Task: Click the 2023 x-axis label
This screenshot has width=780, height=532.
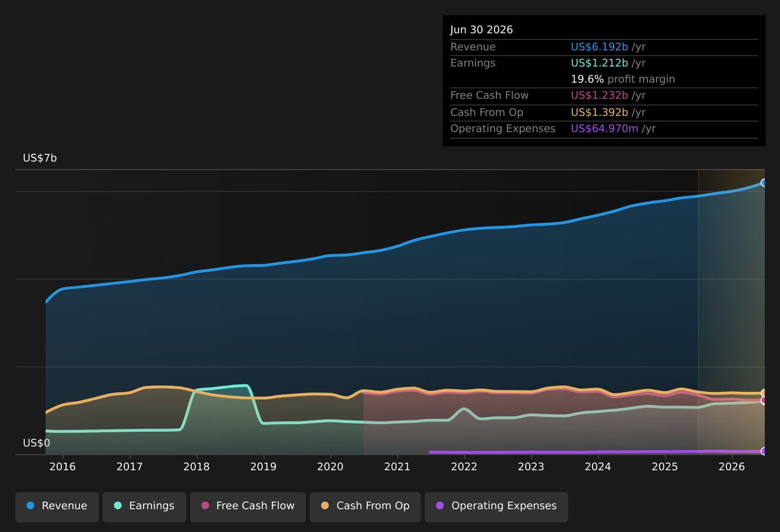Action: [x=531, y=467]
